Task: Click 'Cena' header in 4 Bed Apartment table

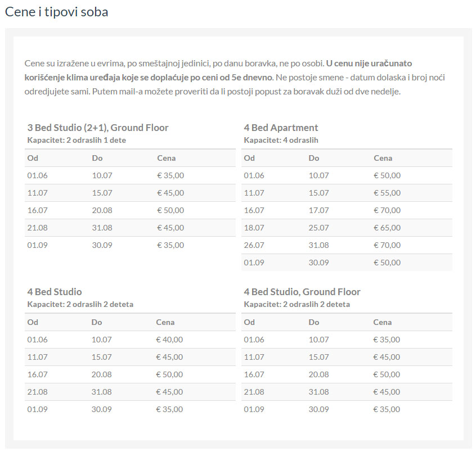Action: coord(383,158)
